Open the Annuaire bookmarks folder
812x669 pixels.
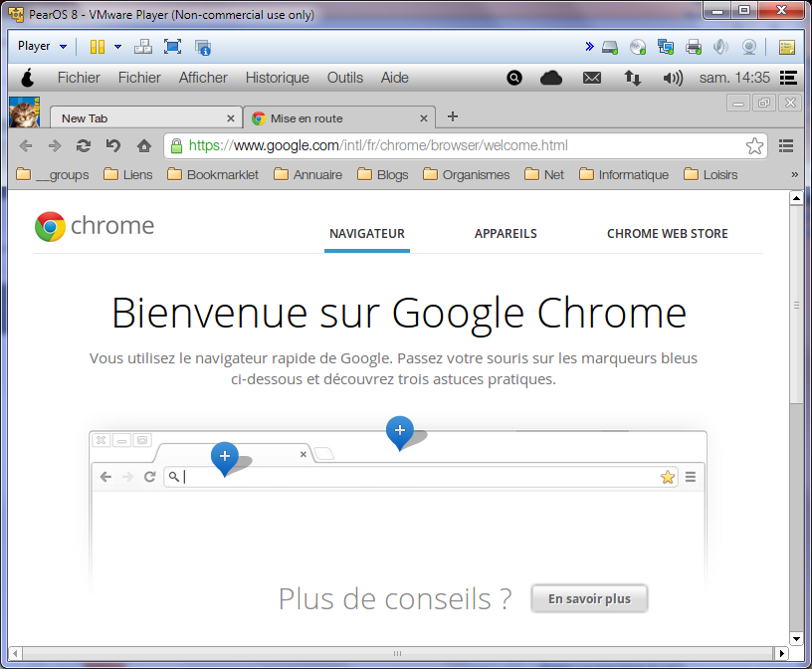tap(307, 174)
